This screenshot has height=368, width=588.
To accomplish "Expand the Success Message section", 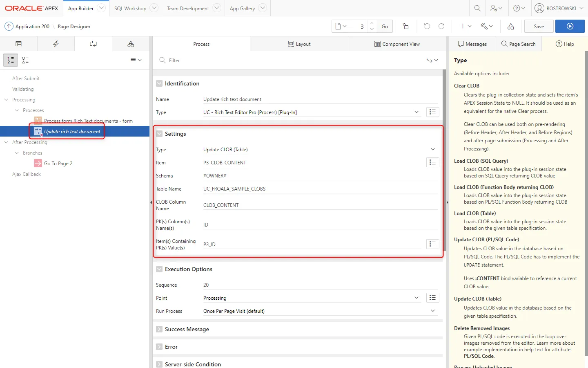I will pyautogui.click(x=159, y=329).
